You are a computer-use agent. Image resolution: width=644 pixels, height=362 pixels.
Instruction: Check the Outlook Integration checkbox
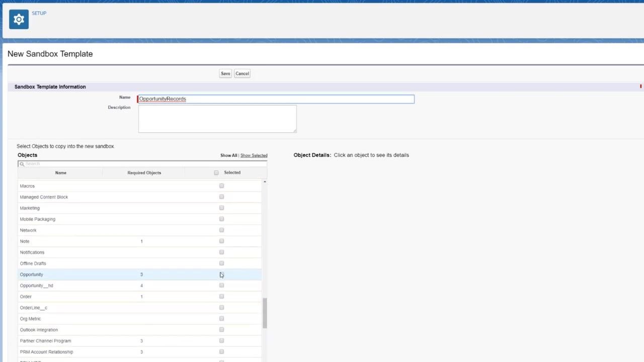[x=221, y=329]
